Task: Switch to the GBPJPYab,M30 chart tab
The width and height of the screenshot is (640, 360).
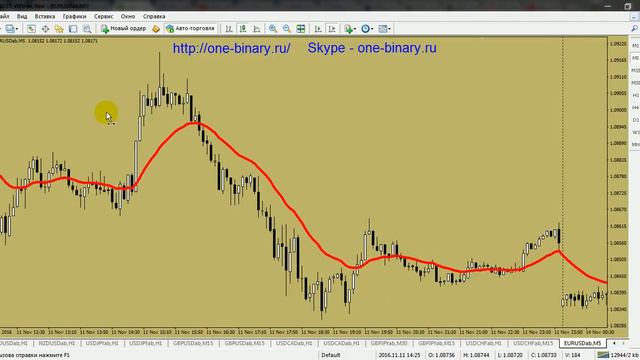Action: [x=389, y=344]
